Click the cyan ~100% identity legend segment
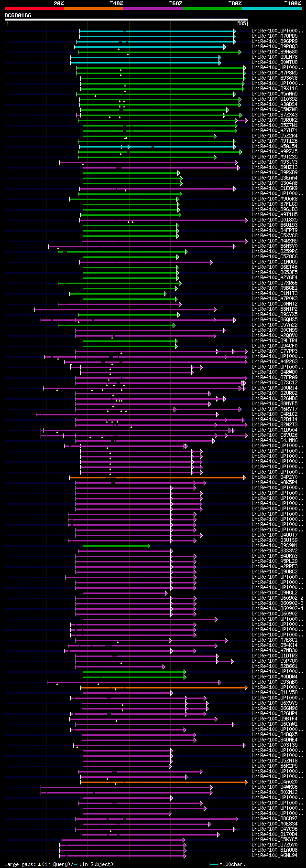This screenshot has height=868, width=306. point(272,8)
